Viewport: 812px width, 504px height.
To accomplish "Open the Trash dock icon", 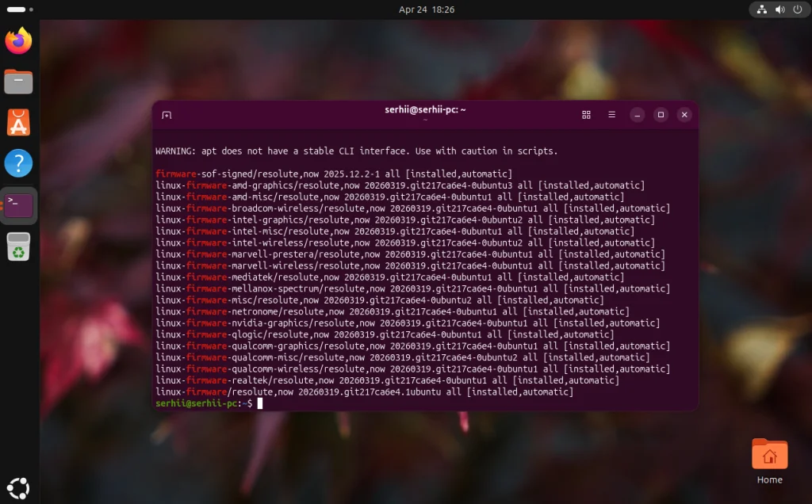I will pos(19,246).
